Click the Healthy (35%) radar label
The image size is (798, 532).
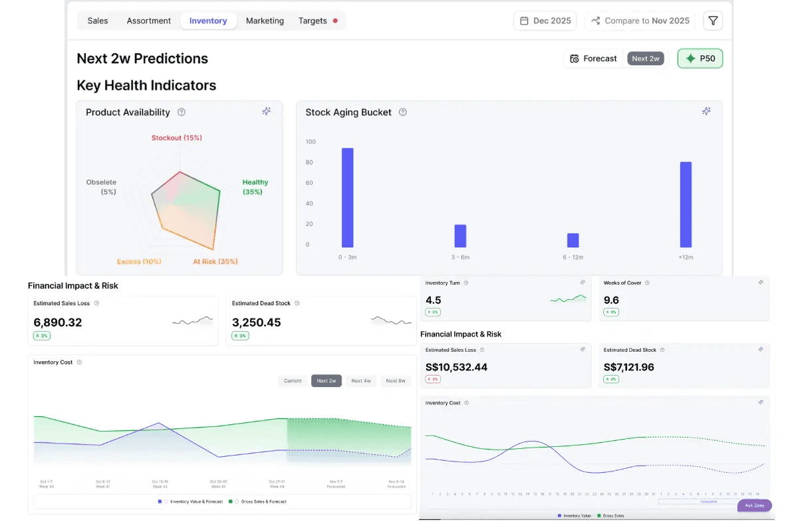point(255,187)
